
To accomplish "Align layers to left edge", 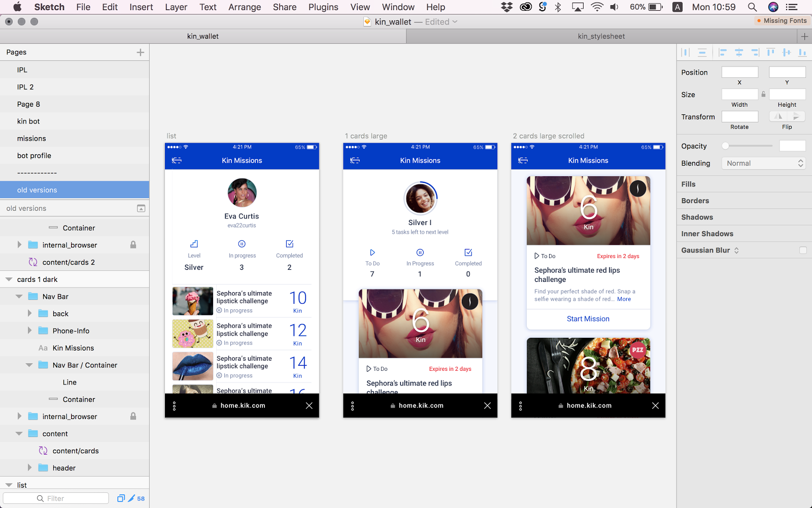I will [x=723, y=52].
